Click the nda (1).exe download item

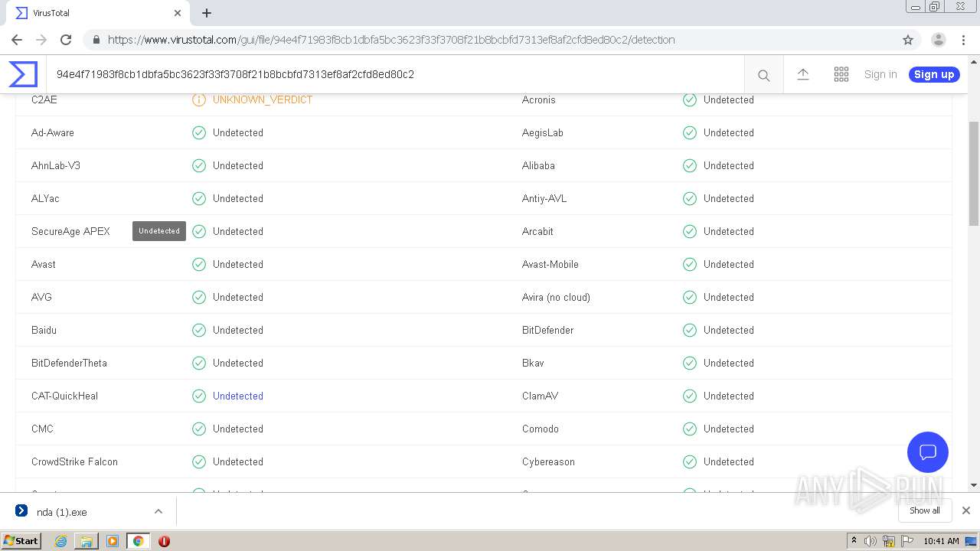(x=89, y=511)
